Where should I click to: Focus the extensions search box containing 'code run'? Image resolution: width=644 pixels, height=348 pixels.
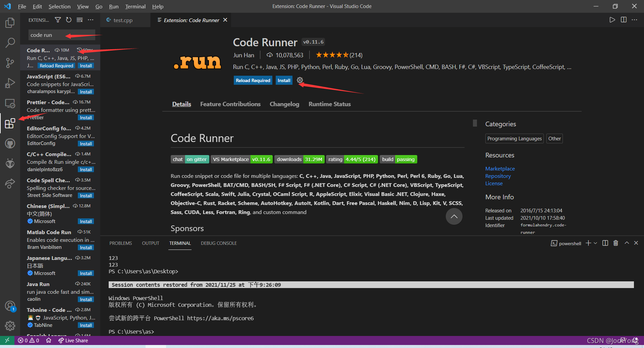(x=62, y=35)
